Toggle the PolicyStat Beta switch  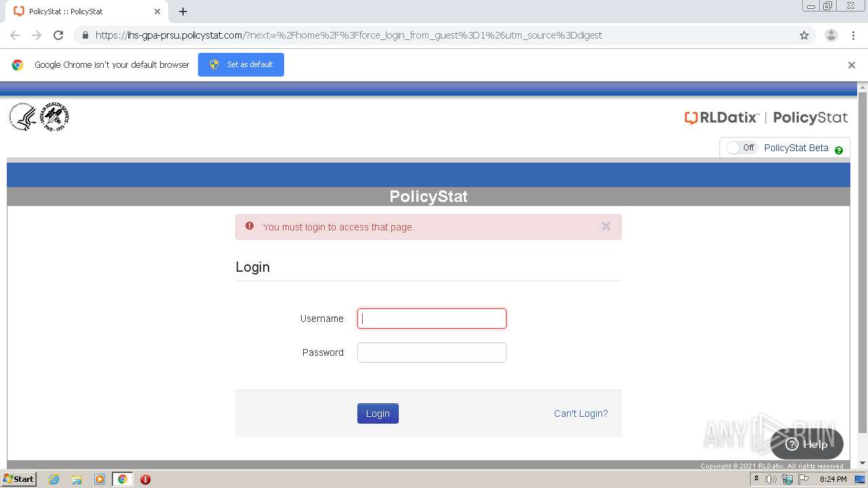(x=741, y=148)
